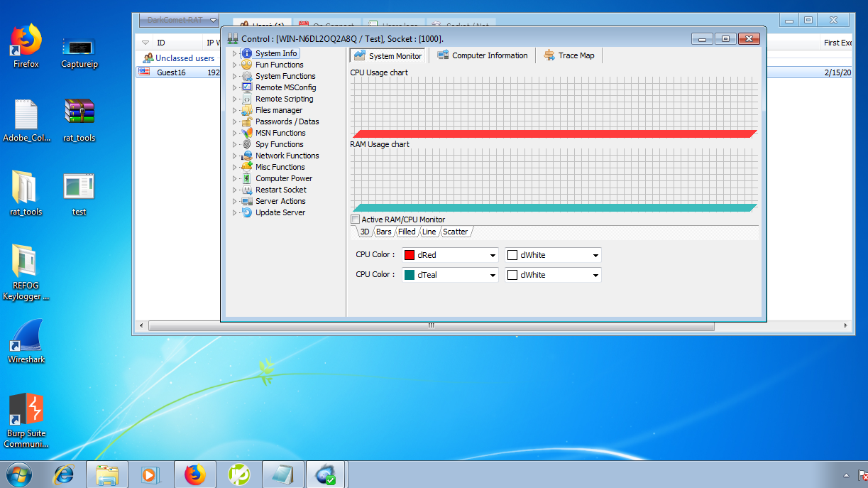Expand the Network Functions tree node
This screenshot has width=868, height=488.
(x=235, y=156)
